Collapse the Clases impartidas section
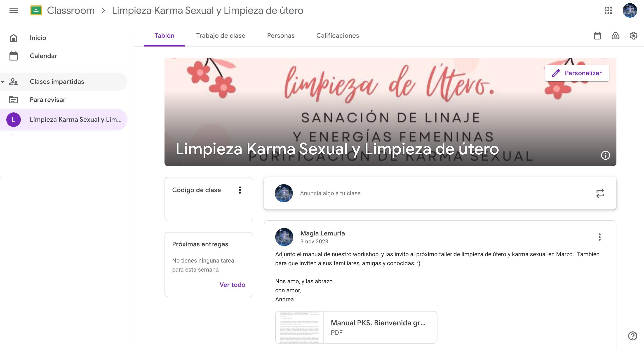 click(x=3, y=82)
